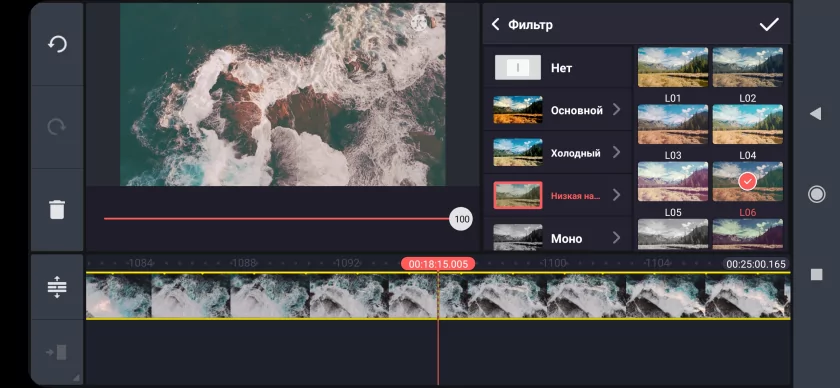This screenshot has height=388, width=840.
Task: Apply the L02 filter thumbnail
Action: click(748, 67)
